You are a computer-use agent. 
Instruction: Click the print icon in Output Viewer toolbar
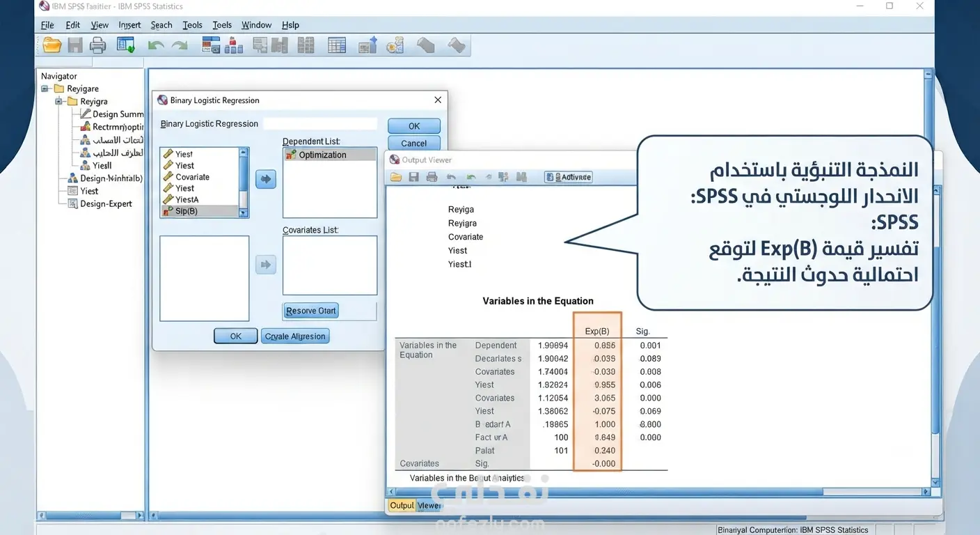432,177
